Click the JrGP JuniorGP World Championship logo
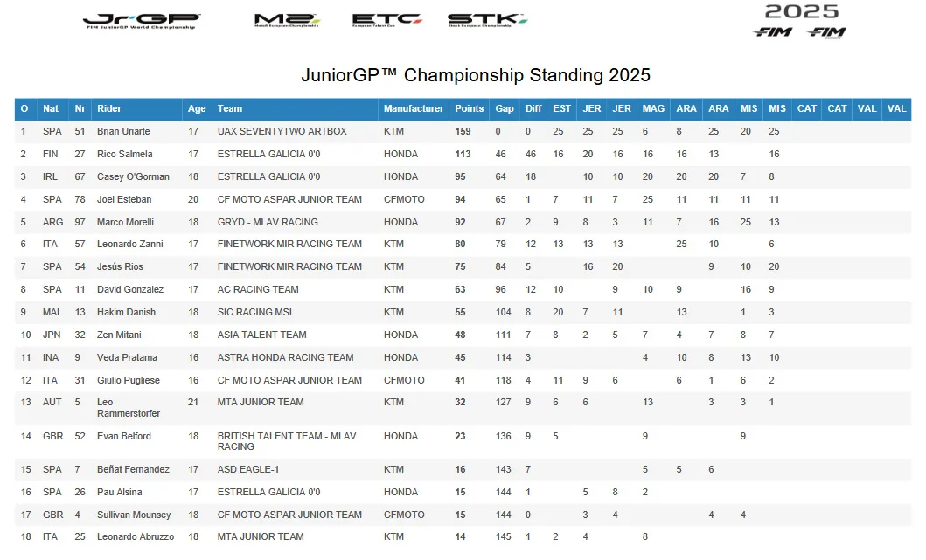Image resolution: width=926 pixels, height=560 pixels. [x=141, y=21]
